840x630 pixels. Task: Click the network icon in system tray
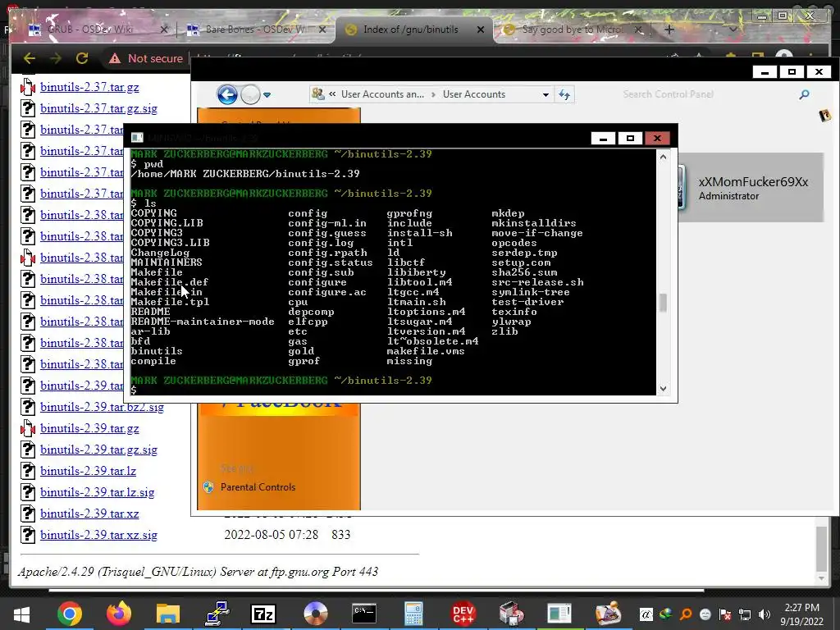(x=745, y=614)
